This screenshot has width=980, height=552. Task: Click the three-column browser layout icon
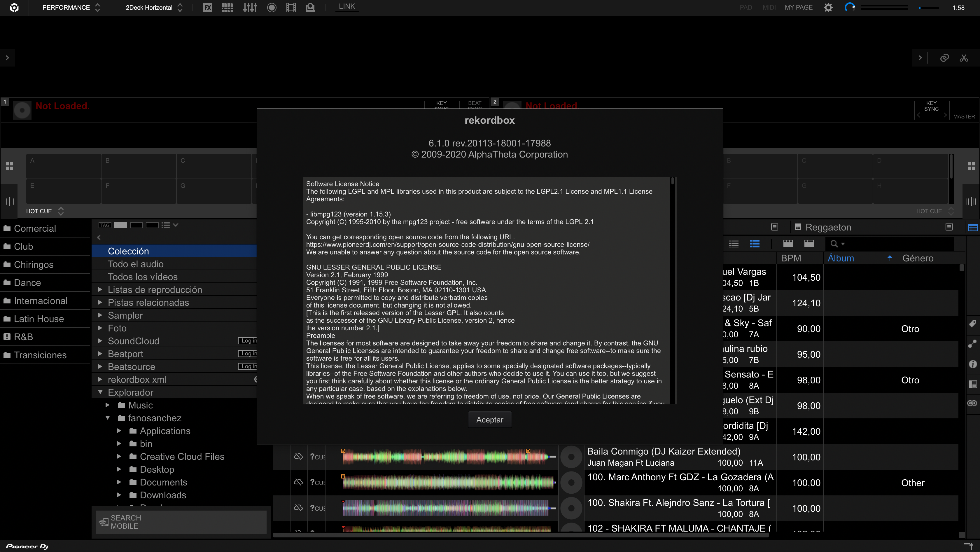(x=788, y=244)
